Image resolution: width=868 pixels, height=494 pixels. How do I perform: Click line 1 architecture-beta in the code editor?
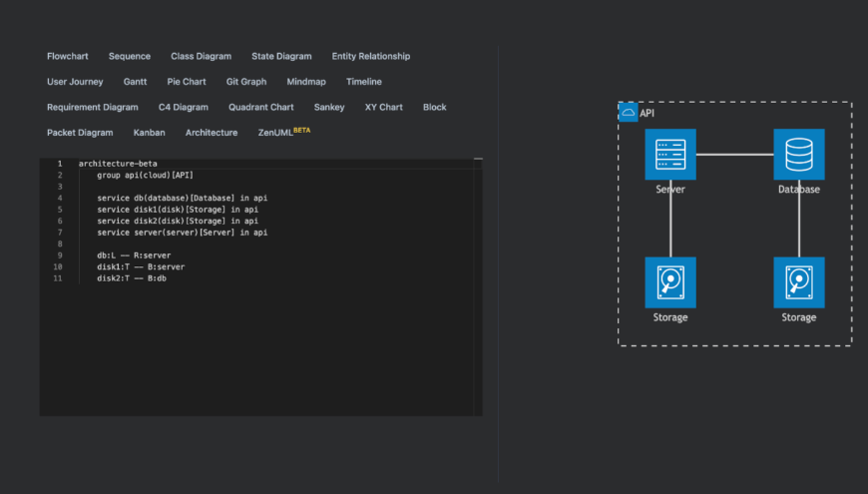click(x=118, y=164)
